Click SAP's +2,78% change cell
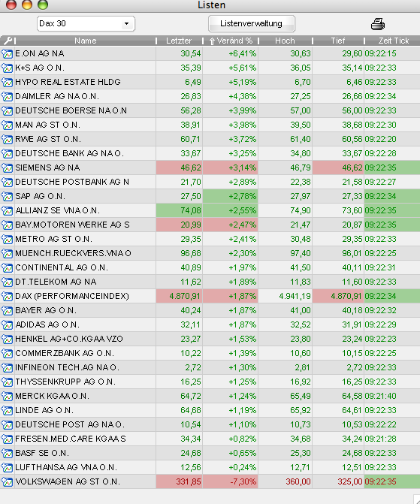The width and height of the screenshot is (420, 504). [x=231, y=196]
